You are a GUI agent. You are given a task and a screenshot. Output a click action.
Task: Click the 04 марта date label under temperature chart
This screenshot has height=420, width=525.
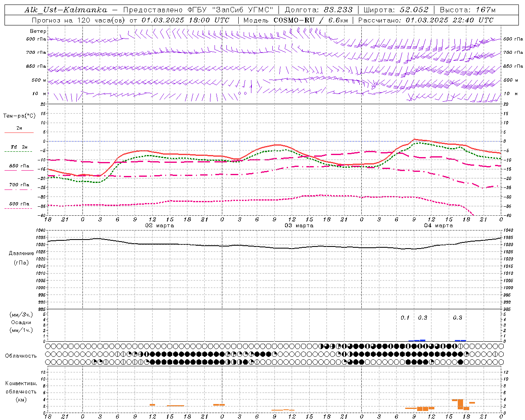tap(438, 226)
